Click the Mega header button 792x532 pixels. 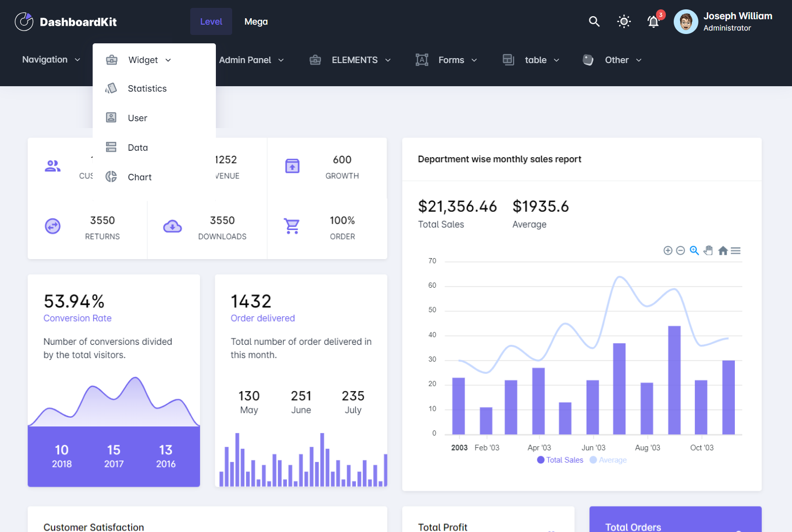[256, 22]
